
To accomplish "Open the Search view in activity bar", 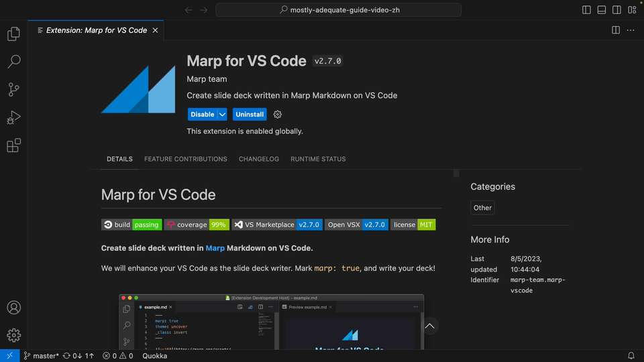I will 13,62.
